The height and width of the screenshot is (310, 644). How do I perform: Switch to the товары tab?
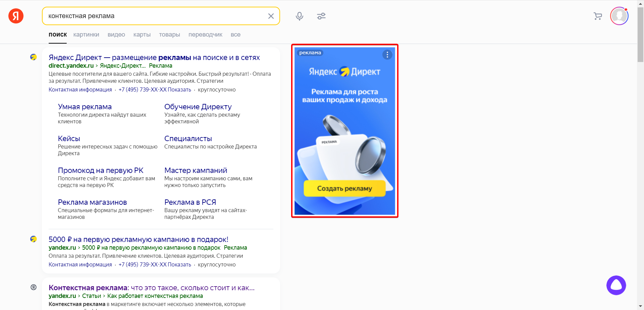[169, 35]
